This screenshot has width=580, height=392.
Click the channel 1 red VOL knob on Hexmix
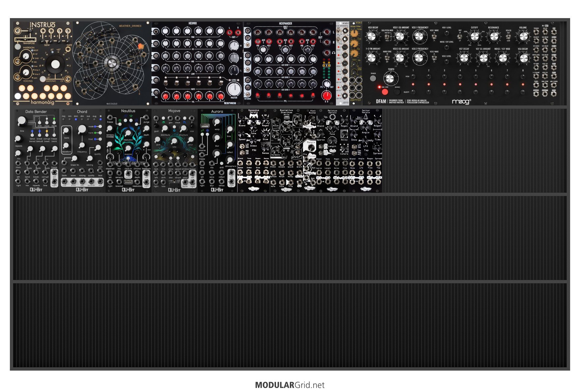point(166,96)
